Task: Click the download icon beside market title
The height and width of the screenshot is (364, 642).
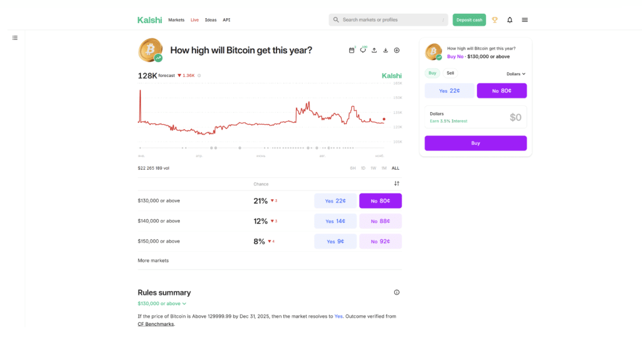Action: coord(386,50)
